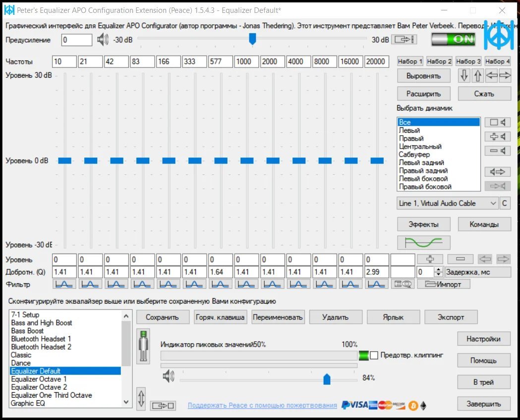This screenshot has width=520, height=420.
Task: Select Набор 3 preset set
Action: [468, 61]
